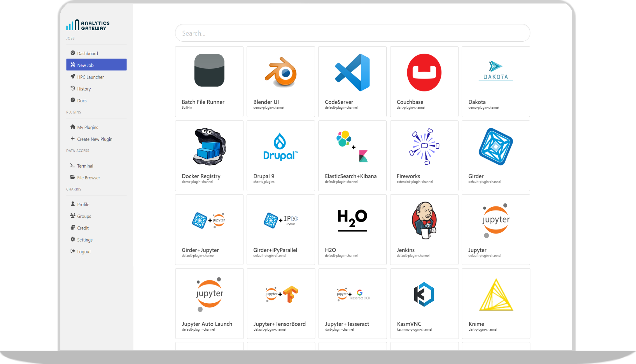The height and width of the screenshot is (364, 636).
Task: Select the Jenkins butler logo
Action: point(424,220)
